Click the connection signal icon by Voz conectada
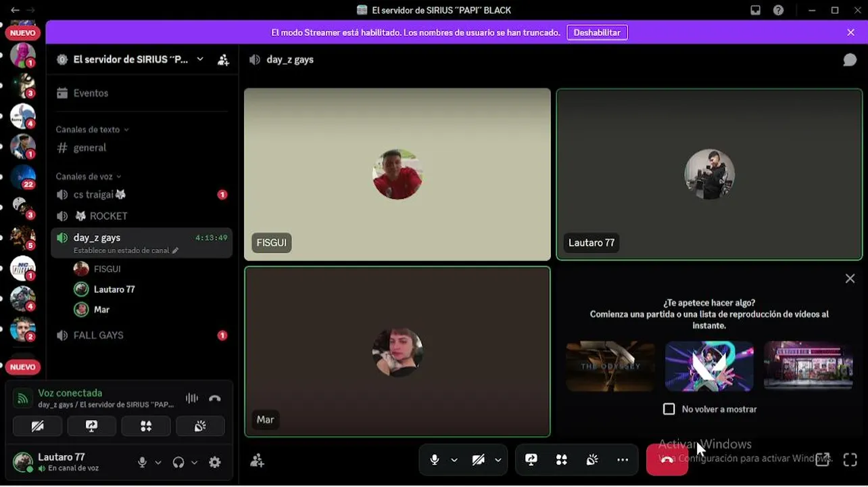 (x=22, y=398)
